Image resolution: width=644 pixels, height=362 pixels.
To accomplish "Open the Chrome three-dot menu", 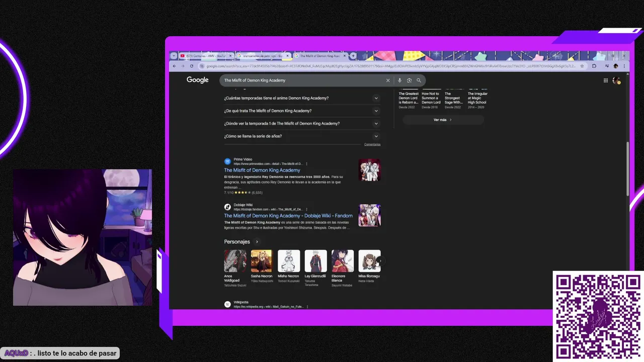I will coord(625,66).
